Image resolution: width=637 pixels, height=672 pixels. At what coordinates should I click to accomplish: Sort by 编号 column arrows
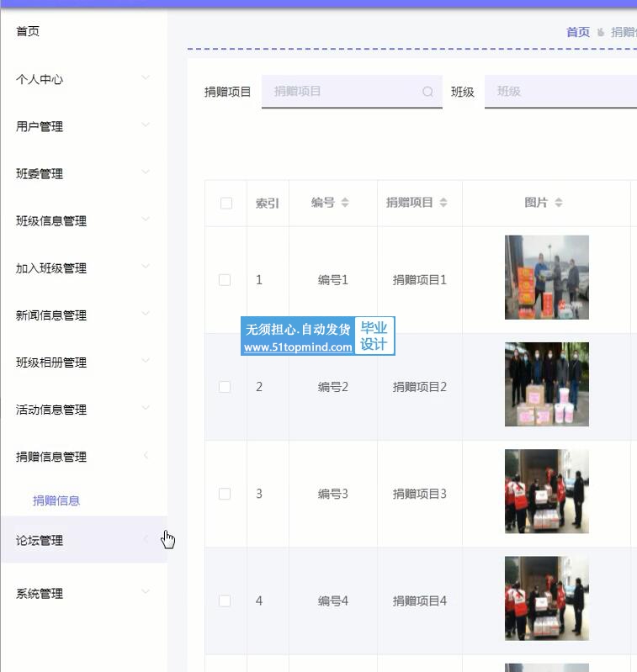click(x=345, y=203)
